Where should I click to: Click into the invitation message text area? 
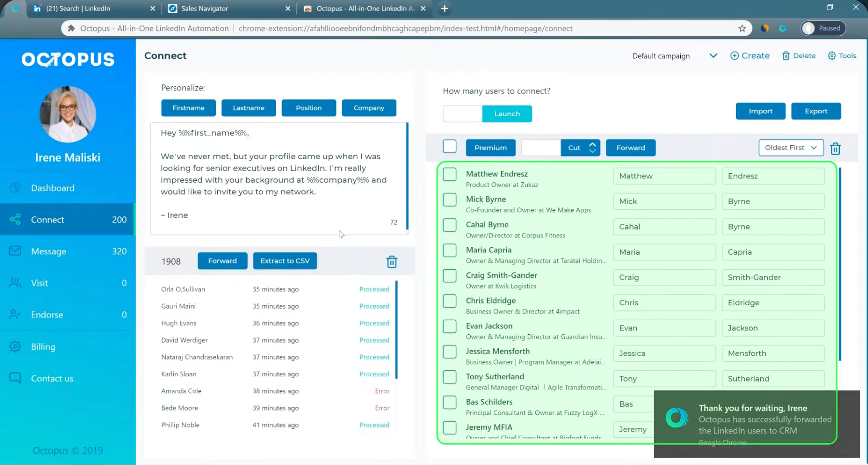click(280, 178)
